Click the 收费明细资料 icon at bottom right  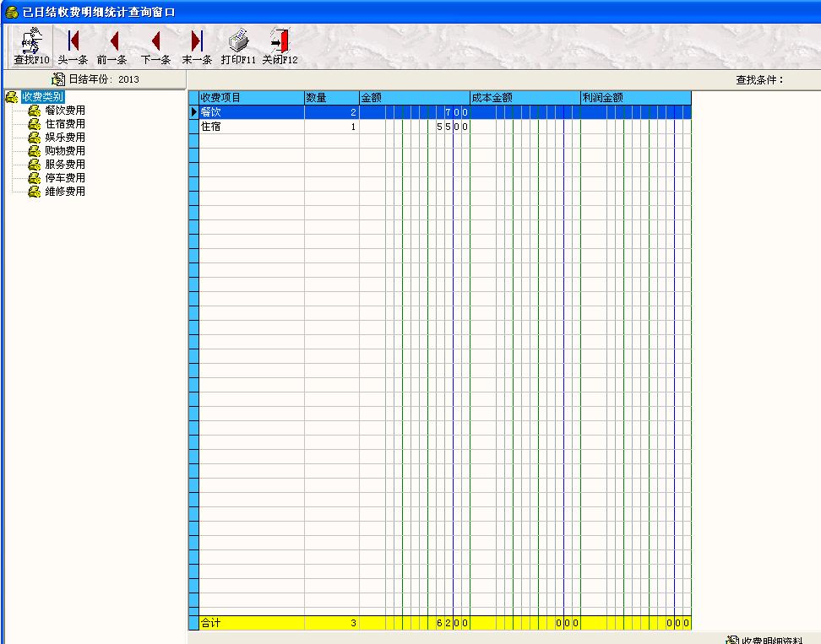coord(732,640)
